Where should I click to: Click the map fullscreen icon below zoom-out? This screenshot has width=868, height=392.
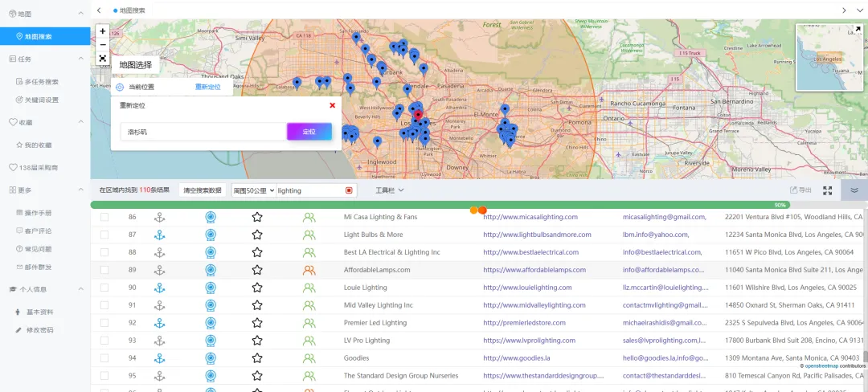[103, 59]
